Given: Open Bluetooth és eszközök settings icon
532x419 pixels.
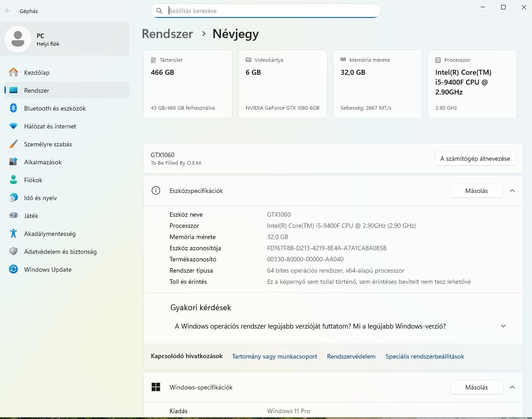Looking at the screenshot, I should [13, 108].
